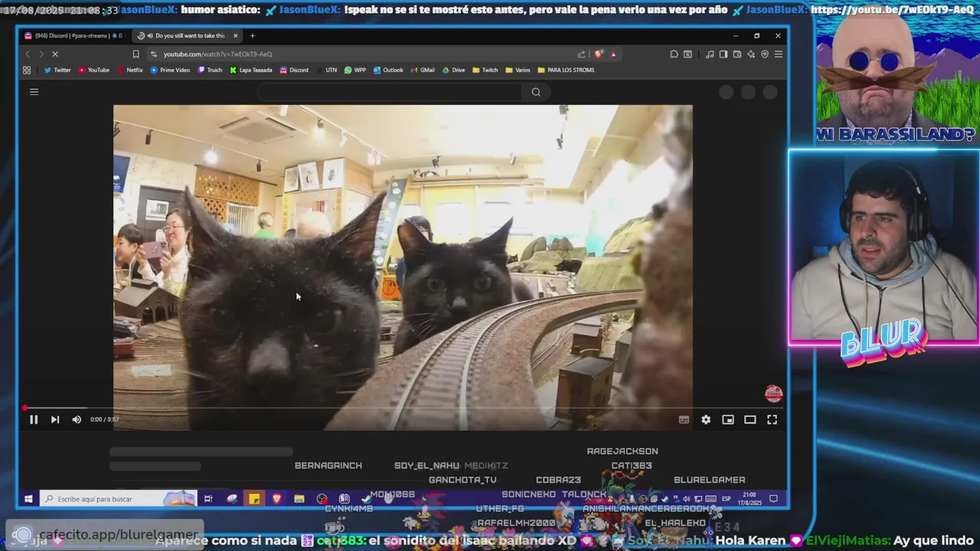The image size is (980, 551).
Task: Open the Drive bookmark
Action: click(x=454, y=70)
